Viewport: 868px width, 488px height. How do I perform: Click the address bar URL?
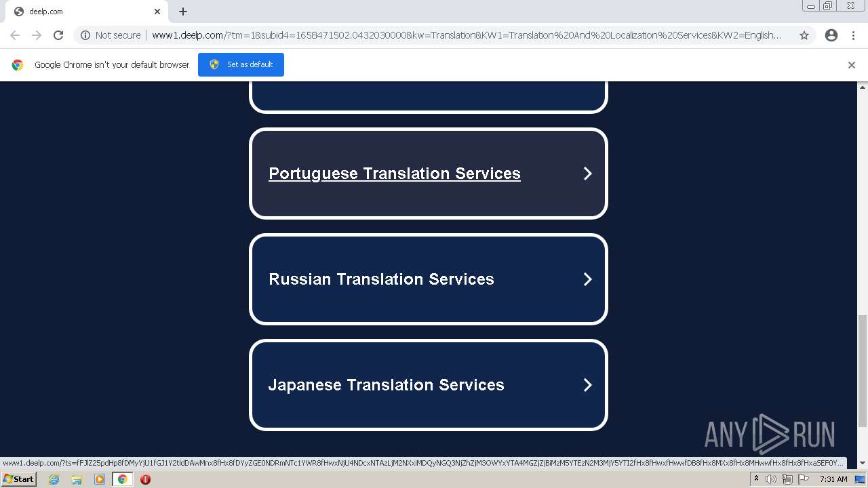pos(467,35)
